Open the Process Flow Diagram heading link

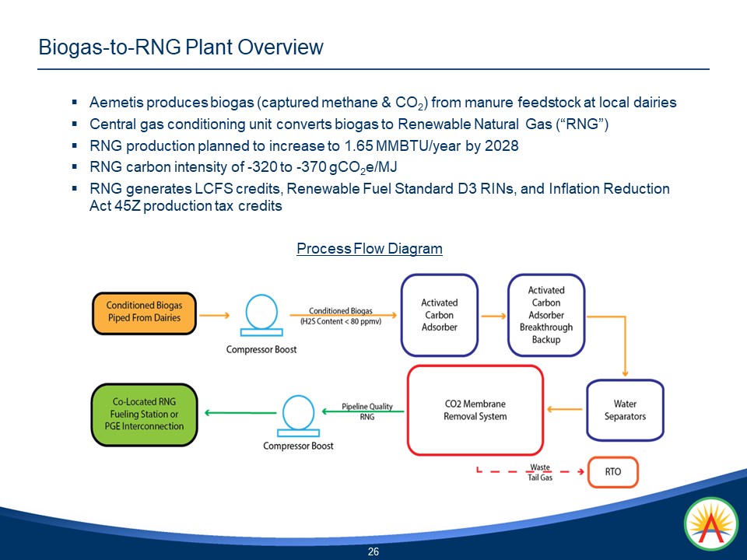click(x=369, y=248)
